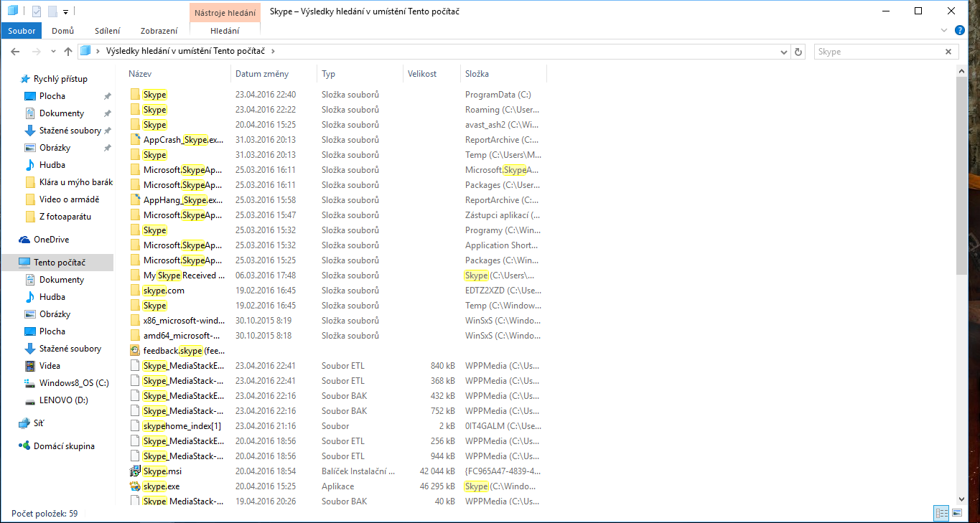Switch to the Domů ribbon tab

63,31
